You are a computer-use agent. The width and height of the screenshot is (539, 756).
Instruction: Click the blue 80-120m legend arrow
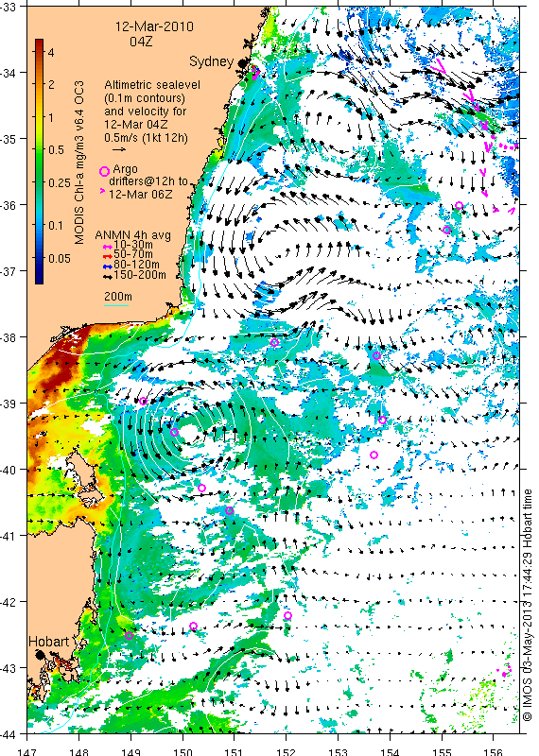pos(108,266)
